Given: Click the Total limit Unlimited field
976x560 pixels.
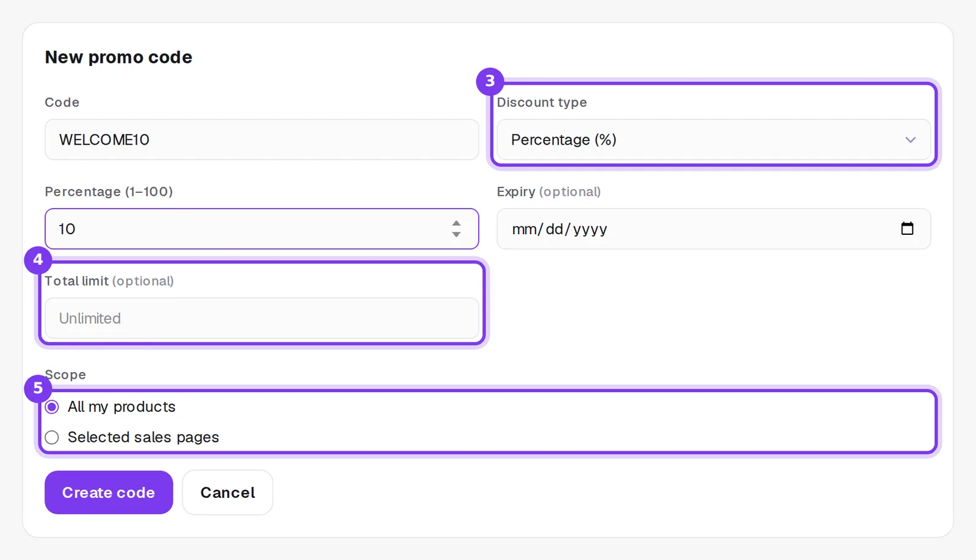Looking at the screenshot, I should pyautogui.click(x=262, y=318).
